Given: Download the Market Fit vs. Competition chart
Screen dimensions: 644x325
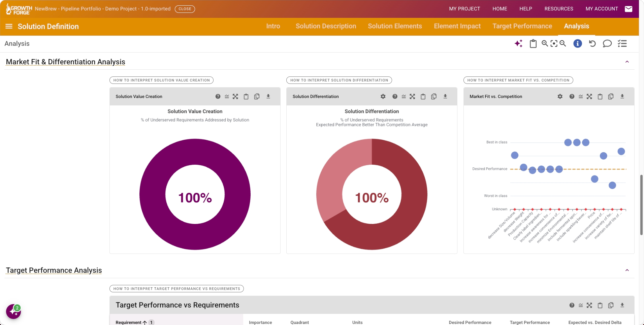Looking at the screenshot, I should 622,96.
